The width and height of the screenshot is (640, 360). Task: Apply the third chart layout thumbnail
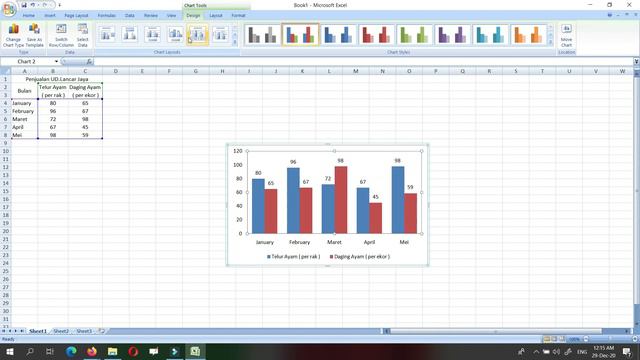(x=153, y=35)
